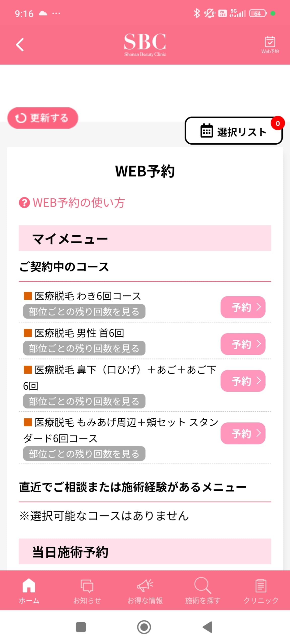Show remaining counts for 鼻下＋あご＋あご下 6回
The height and width of the screenshot is (644, 290).
coord(84,401)
